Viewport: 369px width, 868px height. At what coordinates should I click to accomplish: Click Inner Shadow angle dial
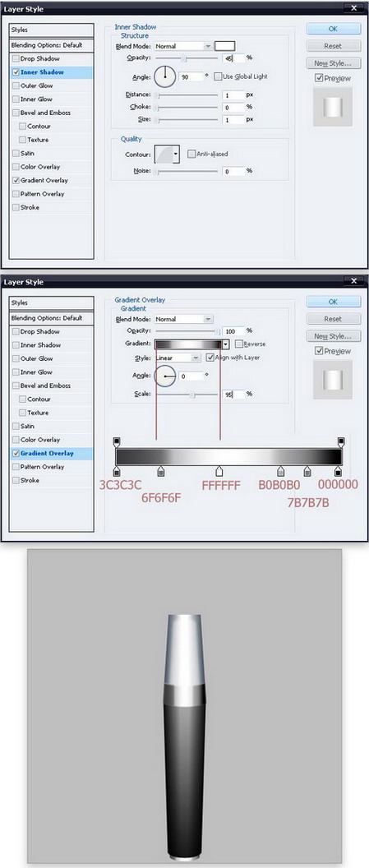tap(164, 76)
